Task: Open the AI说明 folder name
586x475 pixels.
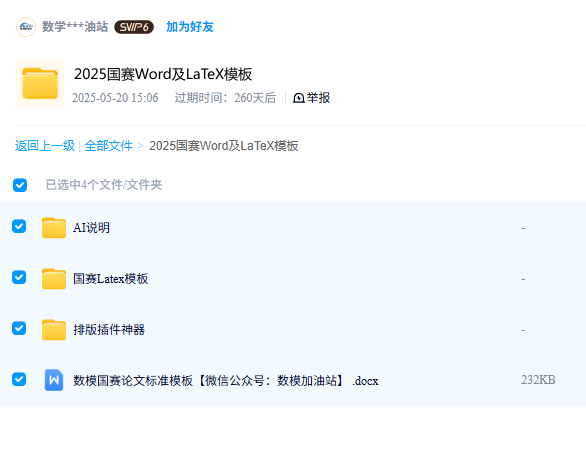Action: pyautogui.click(x=92, y=228)
